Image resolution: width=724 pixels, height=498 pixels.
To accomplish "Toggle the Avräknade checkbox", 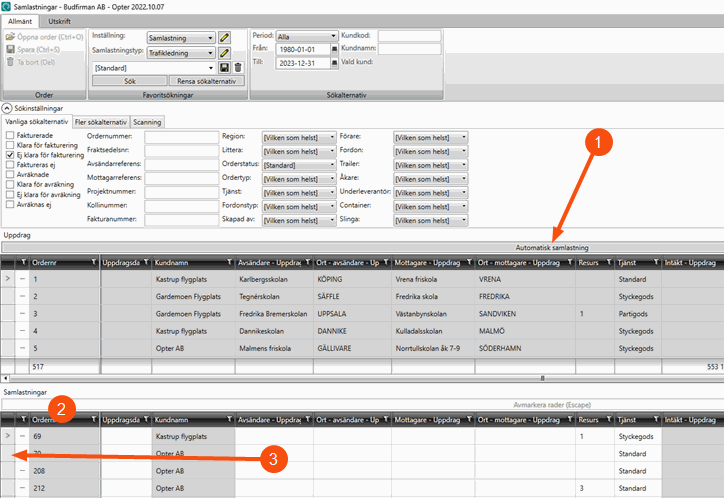I will pyautogui.click(x=10, y=181).
